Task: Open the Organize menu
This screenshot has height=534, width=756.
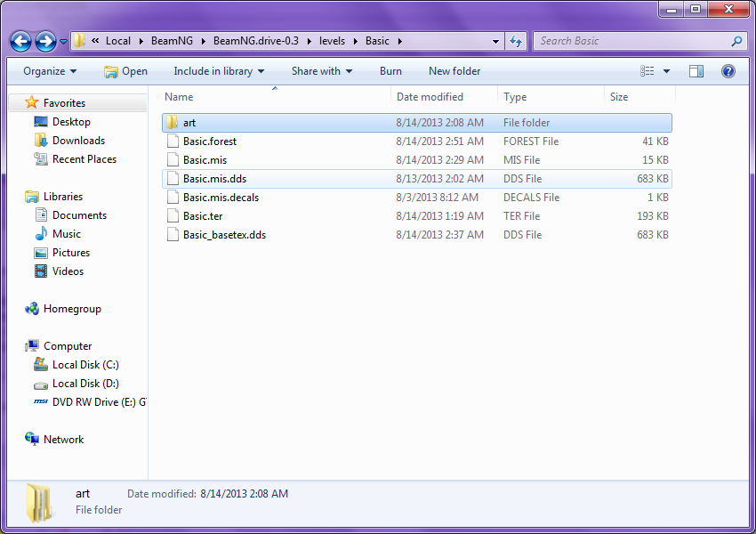Action: pos(50,71)
